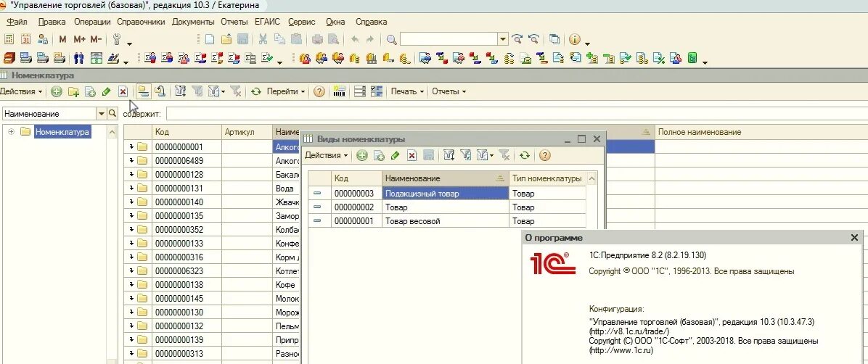This screenshot has height=364, width=868.
Task: Open the Файл menu
Action: pos(17,22)
